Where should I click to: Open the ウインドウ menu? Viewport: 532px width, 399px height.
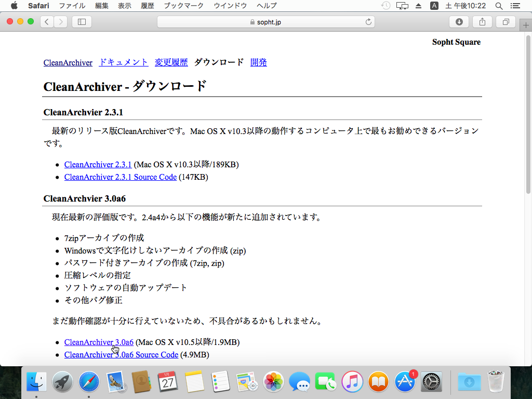230,6
